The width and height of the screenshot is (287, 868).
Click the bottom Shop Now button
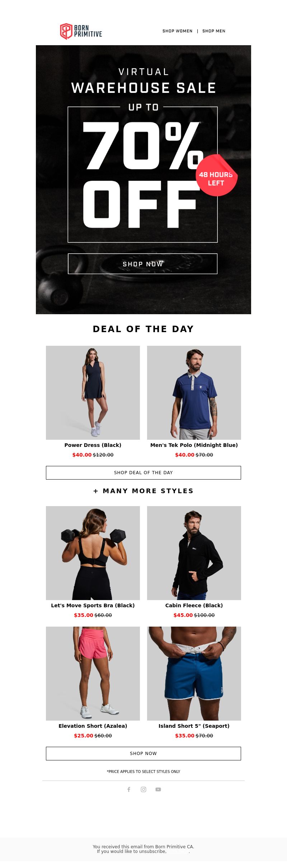click(x=143, y=753)
